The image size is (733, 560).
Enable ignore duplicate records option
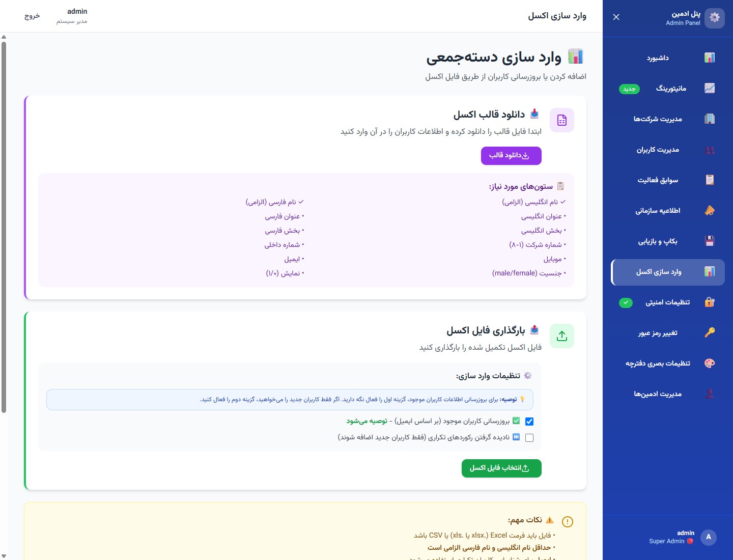tap(529, 438)
